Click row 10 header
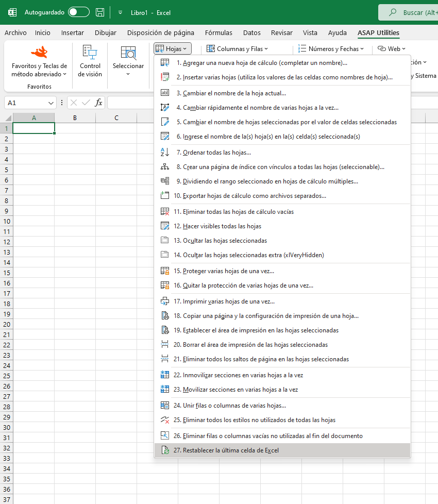Screen dimensions: 438x504 (6, 221)
